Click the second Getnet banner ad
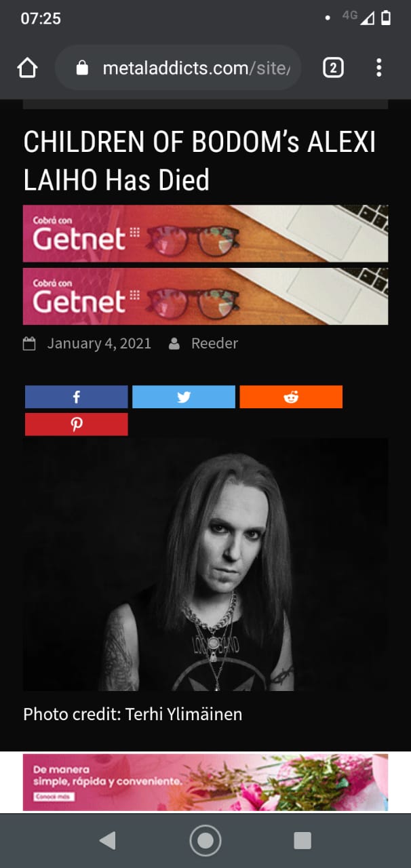The width and height of the screenshot is (411, 868). (206, 296)
